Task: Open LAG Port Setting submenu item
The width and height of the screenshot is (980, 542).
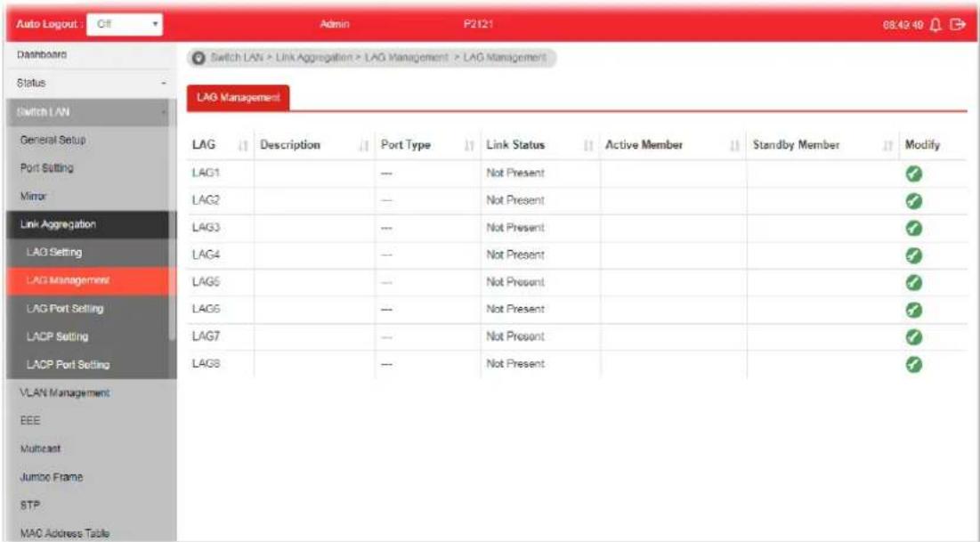Action: pyautogui.click(x=87, y=309)
